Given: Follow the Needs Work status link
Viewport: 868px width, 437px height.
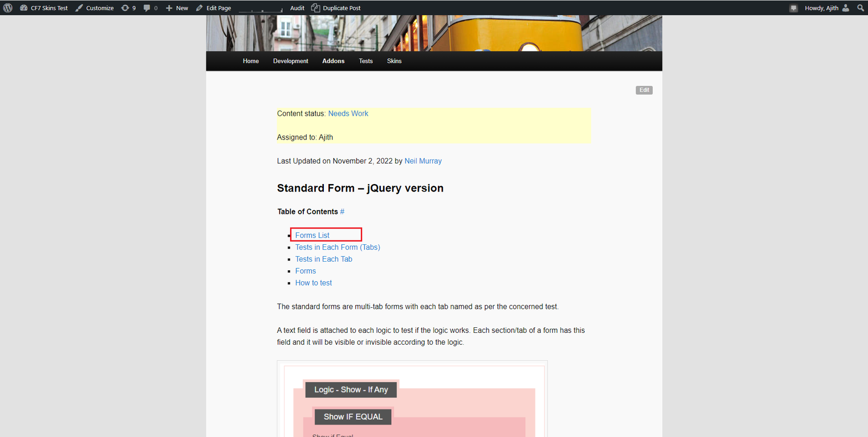Looking at the screenshot, I should 348,113.
